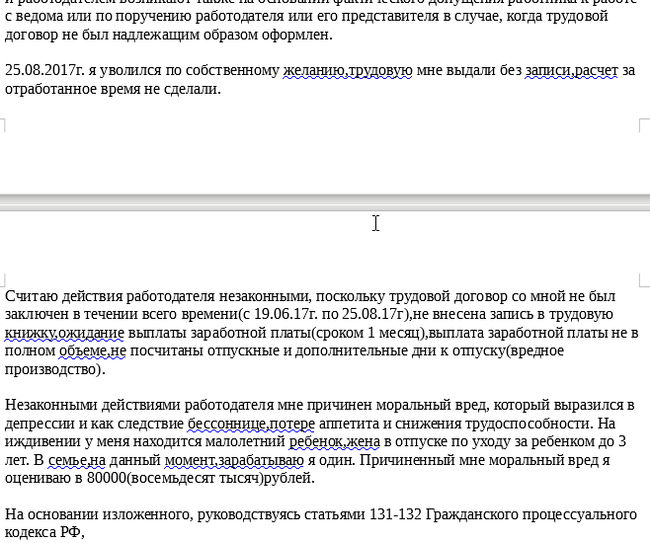
Task: Click the phrase "отработанное время не сделали."
Action: tap(112, 89)
